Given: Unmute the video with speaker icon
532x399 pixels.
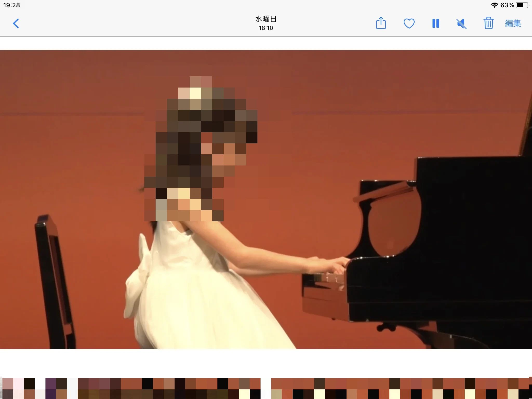Looking at the screenshot, I should (x=462, y=24).
